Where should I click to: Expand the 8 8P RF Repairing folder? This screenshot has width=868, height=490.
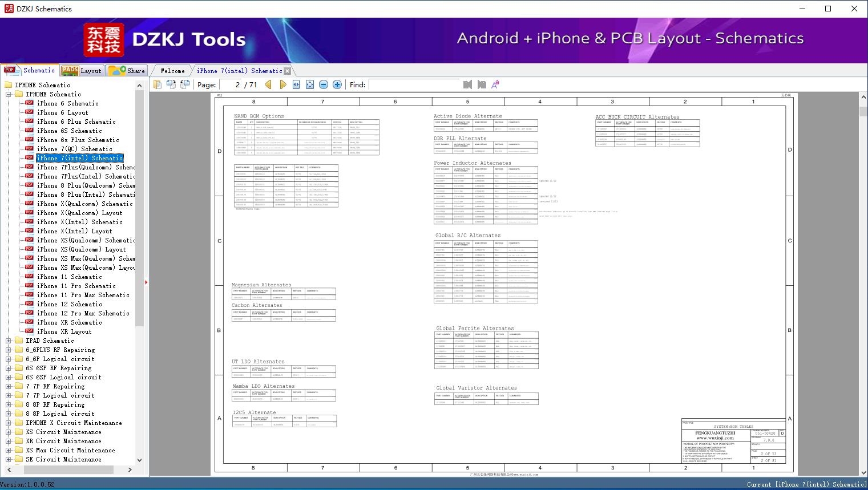point(8,404)
